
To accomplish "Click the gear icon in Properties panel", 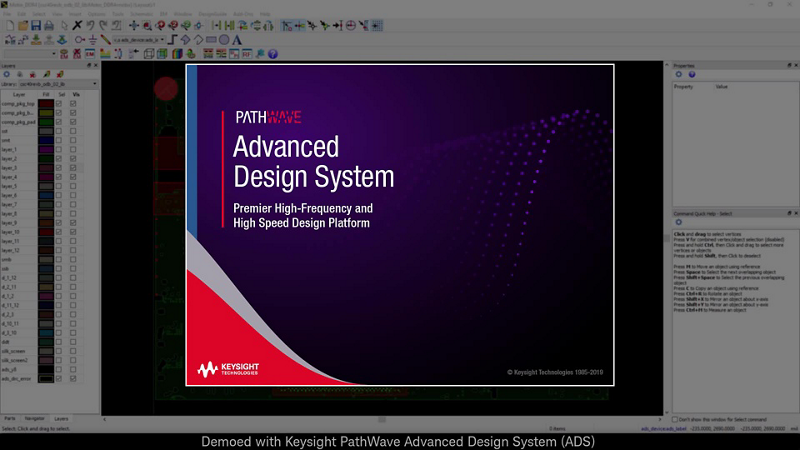I will point(679,74).
